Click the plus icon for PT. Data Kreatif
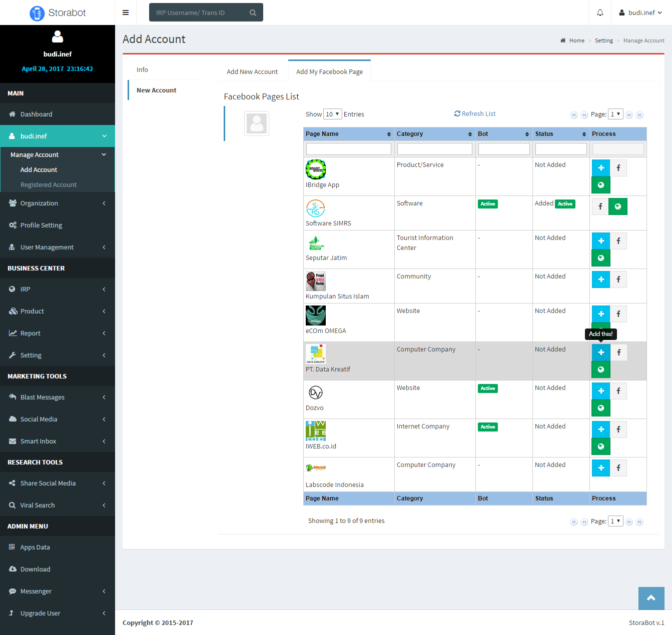Viewport: 672px width, 635px height. click(x=600, y=352)
